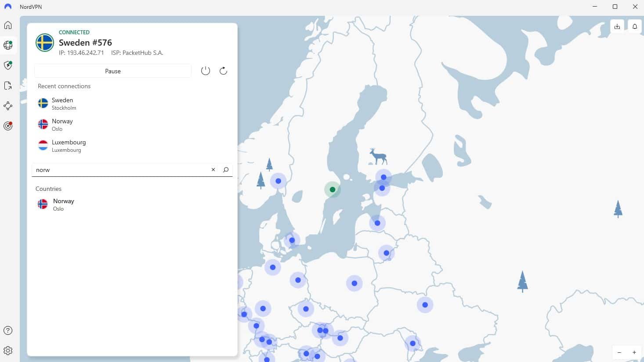644x362 pixels.
Task: Click the disconnect power icon
Action: click(206, 71)
